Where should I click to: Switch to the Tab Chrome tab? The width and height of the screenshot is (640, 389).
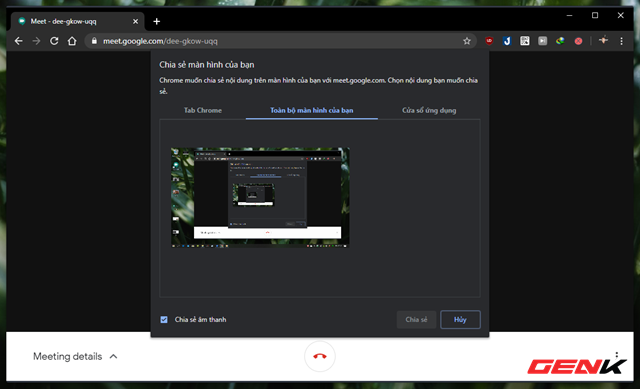tap(203, 110)
